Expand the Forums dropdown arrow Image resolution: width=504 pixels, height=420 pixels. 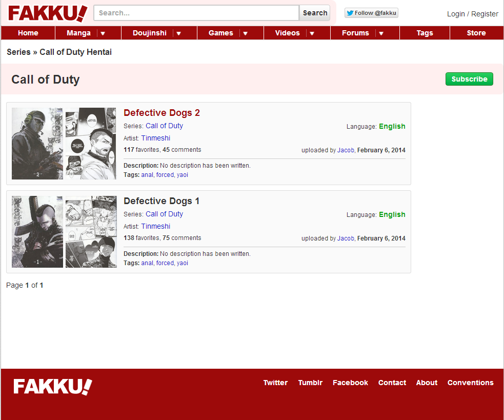tap(381, 33)
